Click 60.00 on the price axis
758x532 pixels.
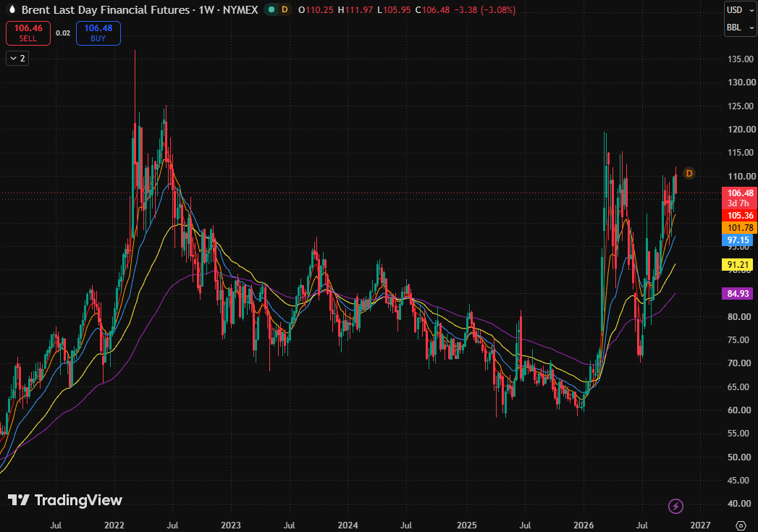point(738,410)
